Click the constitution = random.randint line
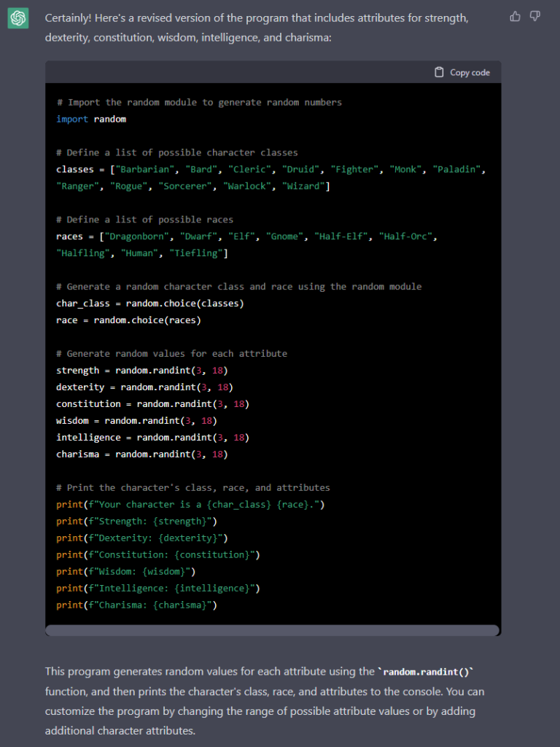This screenshot has height=747, width=560. tap(153, 404)
